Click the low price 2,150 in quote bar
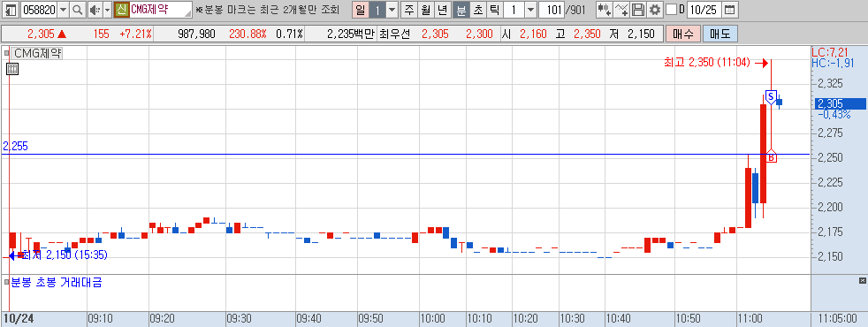 click(641, 34)
